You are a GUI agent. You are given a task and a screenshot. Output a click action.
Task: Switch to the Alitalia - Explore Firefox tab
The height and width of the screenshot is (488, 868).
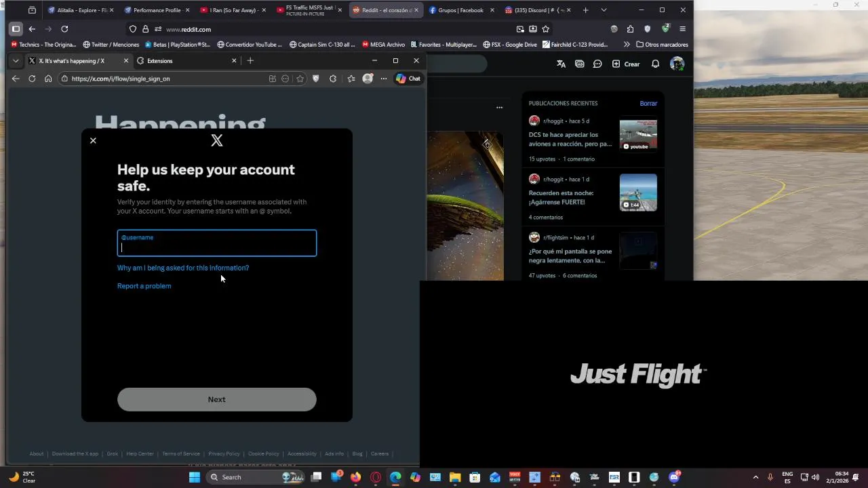coord(80,10)
